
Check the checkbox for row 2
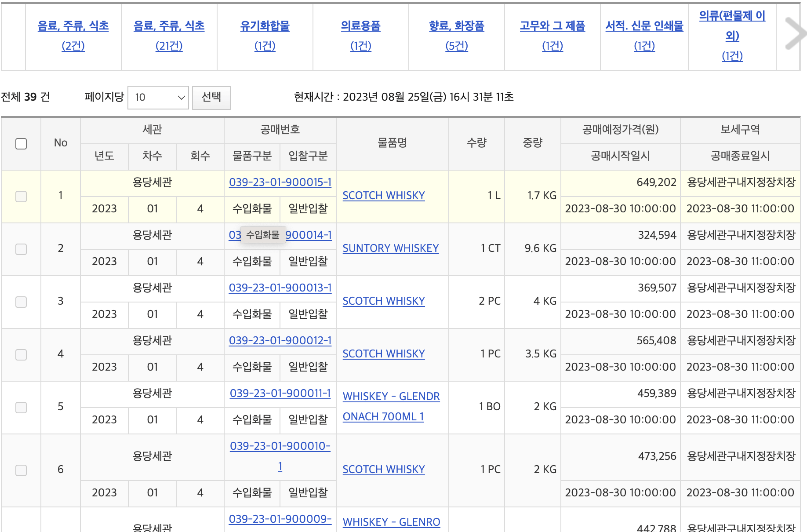tap(21, 249)
